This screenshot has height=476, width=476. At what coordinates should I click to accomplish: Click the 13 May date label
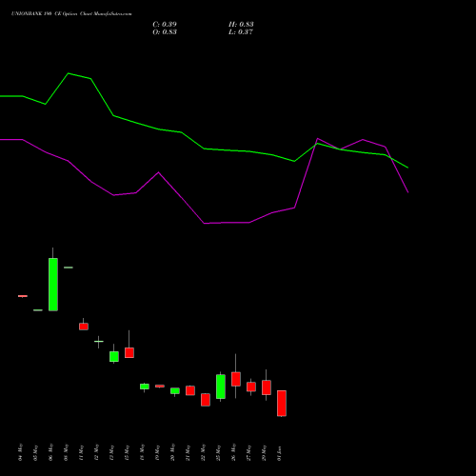pos(112,452)
